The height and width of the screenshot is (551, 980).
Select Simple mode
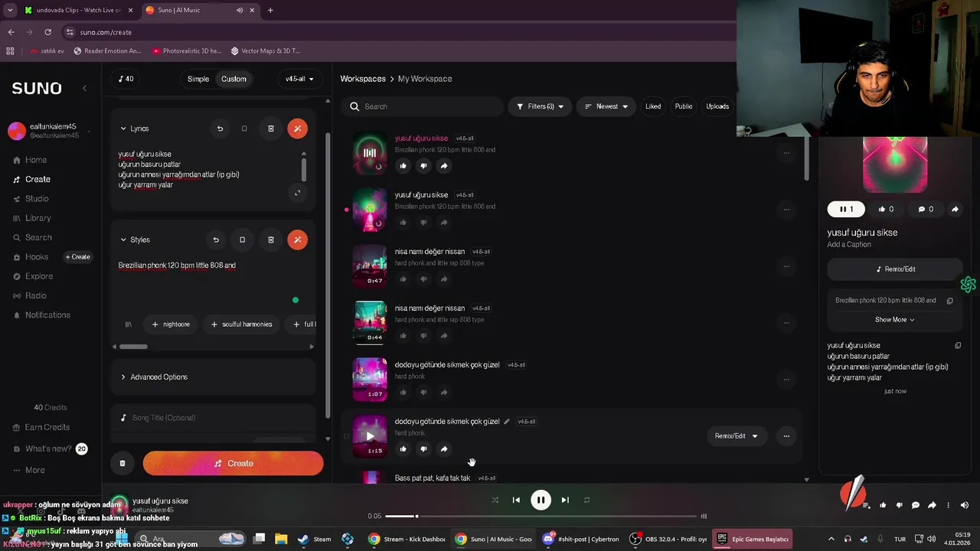198,79
